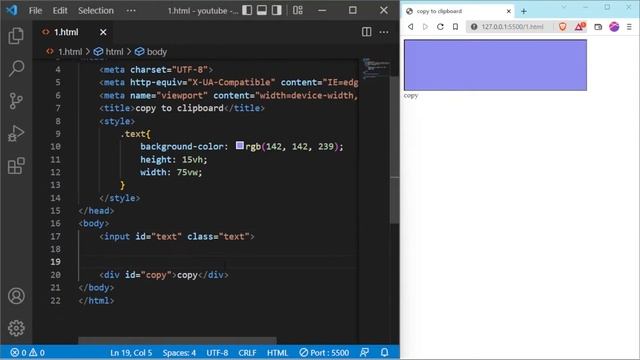Click the VS Code logo icon

pos(12,10)
